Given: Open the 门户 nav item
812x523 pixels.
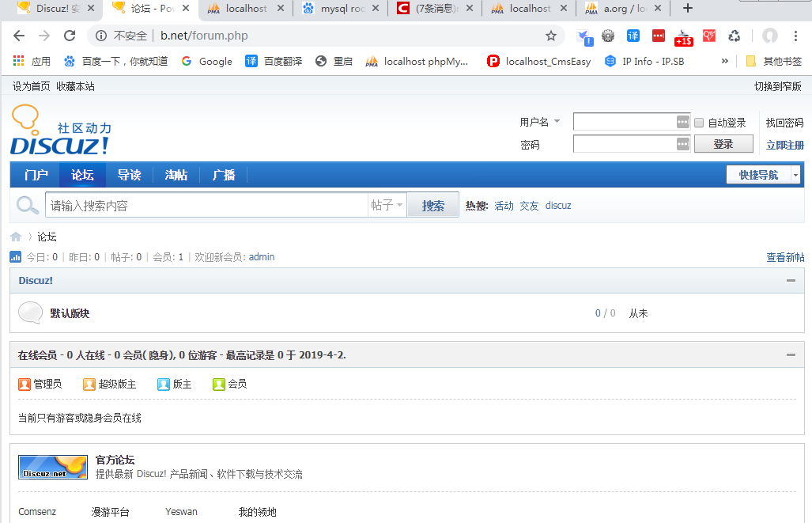Looking at the screenshot, I should (36, 175).
